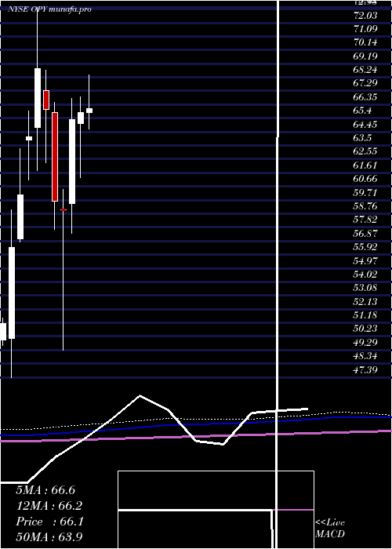Click the 49.29 price axis label
Screen dimensions: 392x549
point(365,342)
